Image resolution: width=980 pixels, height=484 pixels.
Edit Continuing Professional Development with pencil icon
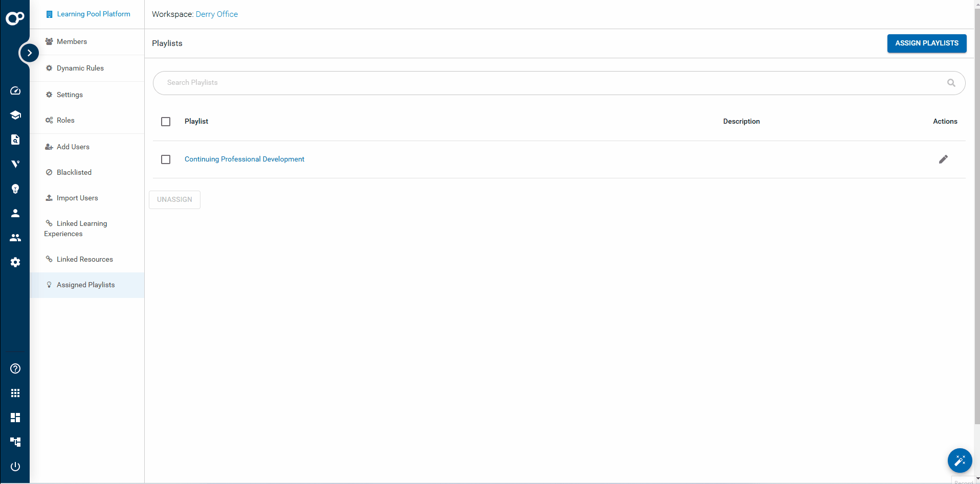click(943, 159)
